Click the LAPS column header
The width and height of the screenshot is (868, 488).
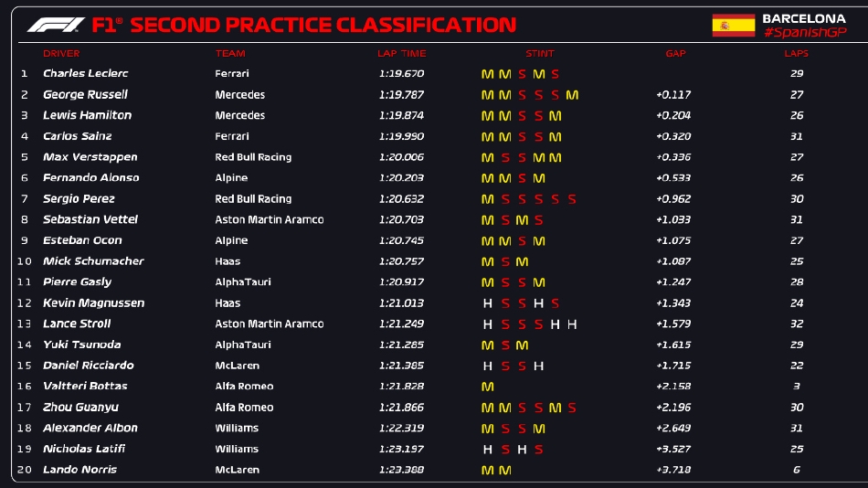coord(796,54)
